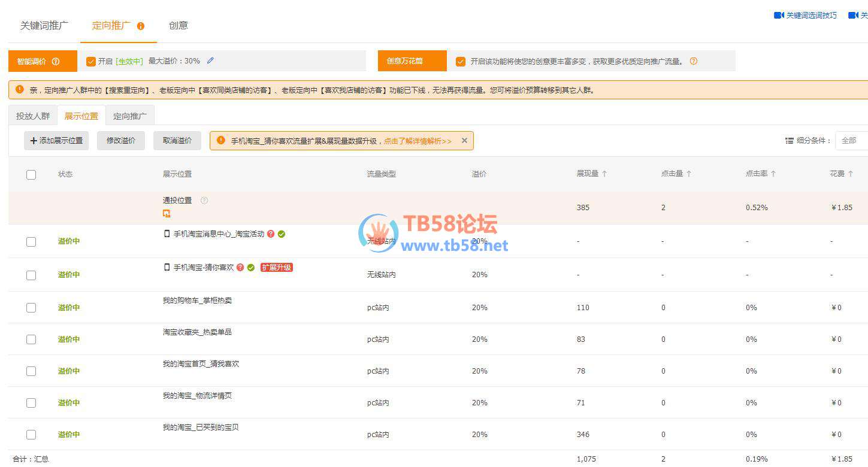Click the 346 impressions value
This screenshot has width=868, height=467.
click(583, 435)
